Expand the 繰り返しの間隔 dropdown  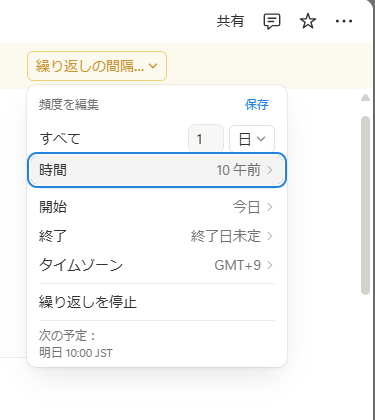tap(97, 66)
